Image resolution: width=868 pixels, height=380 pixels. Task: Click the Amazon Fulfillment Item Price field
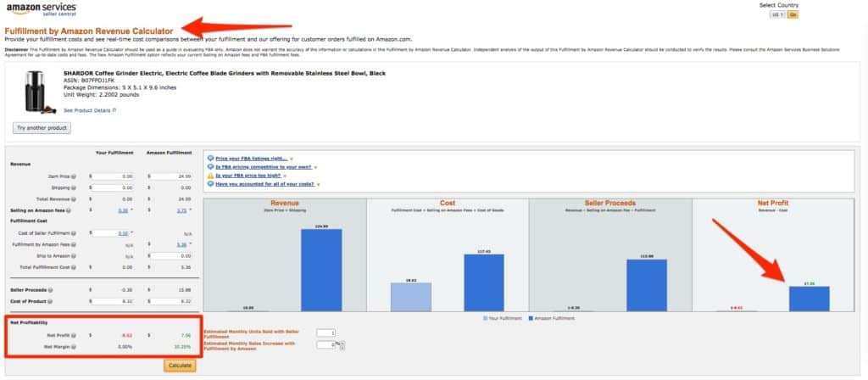171,176
